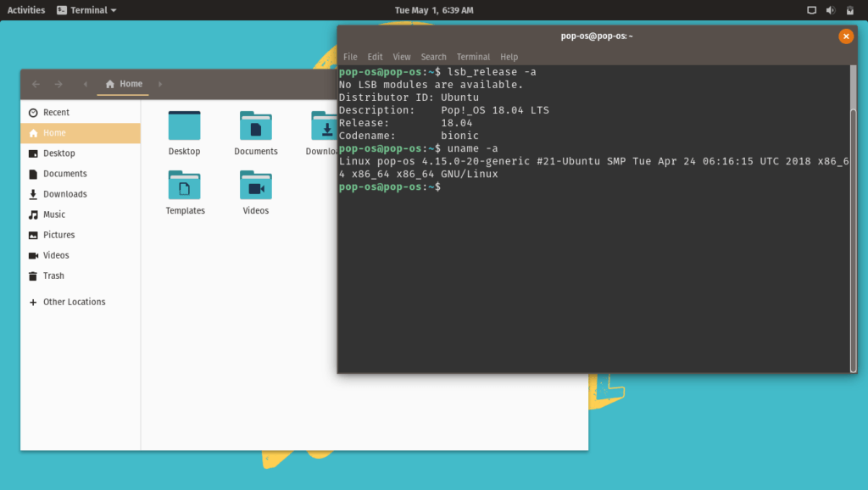Click the battery indicator in the top bar
Screen dimensions: 868x490
(x=849, y=9)
